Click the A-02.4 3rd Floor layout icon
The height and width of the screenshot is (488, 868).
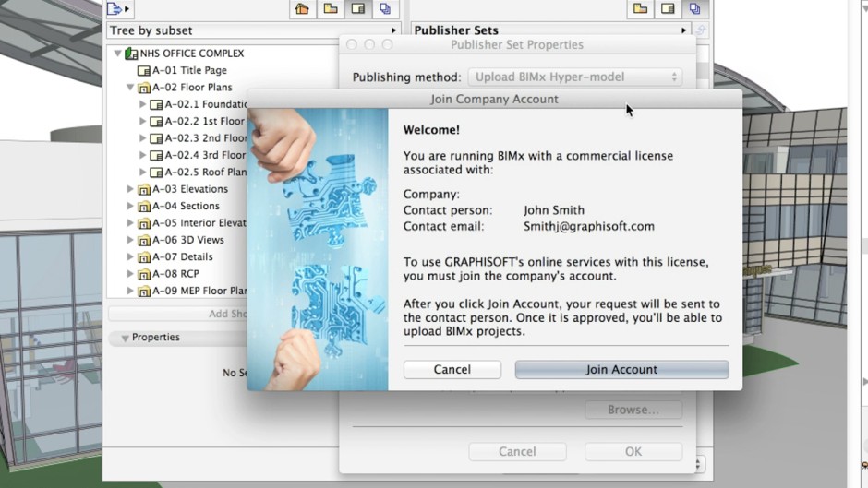(157, 156)
